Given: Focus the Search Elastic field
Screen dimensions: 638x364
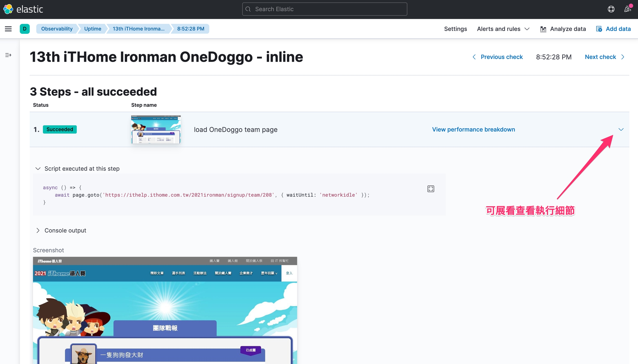Looking at the screenshot, I should (x=325, y=9).
